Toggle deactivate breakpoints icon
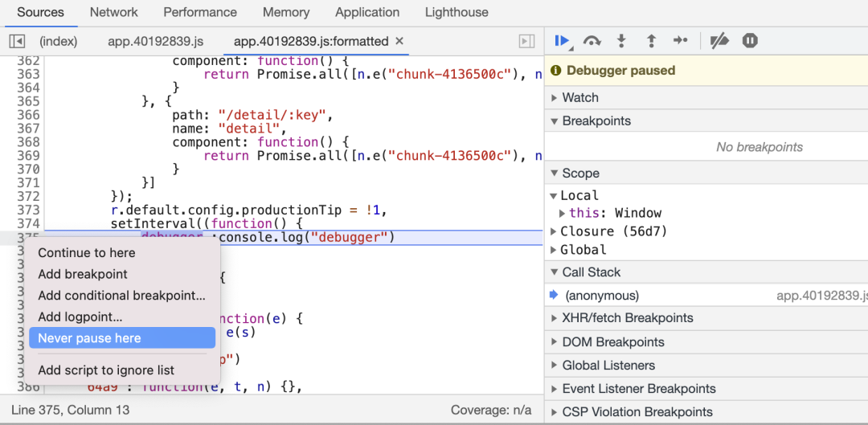 point(719,41)
